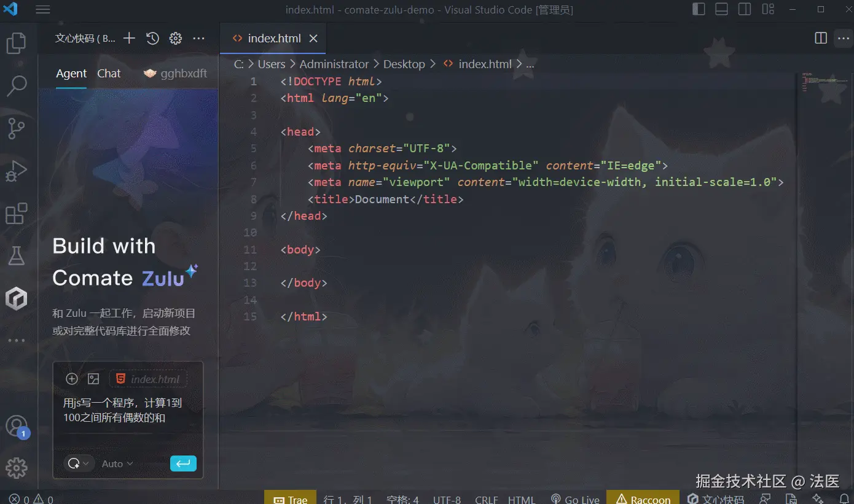
Task: Start Go Live server
Action: click(x=575, y=499)
